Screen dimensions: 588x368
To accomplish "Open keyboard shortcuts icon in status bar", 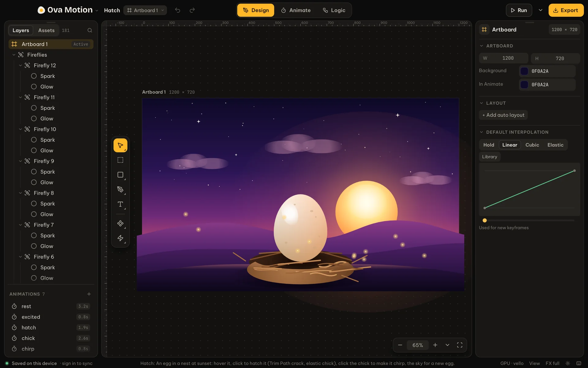I will 579,363.
